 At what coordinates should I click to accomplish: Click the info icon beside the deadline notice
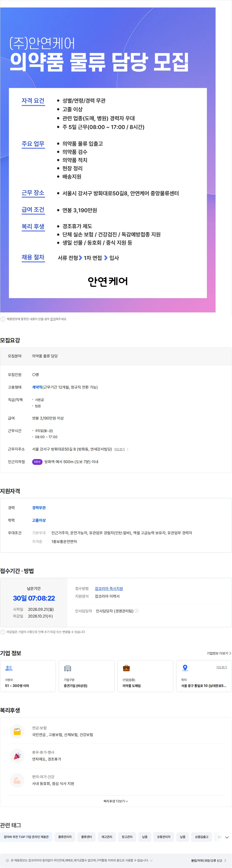click(x=3, y=632)
